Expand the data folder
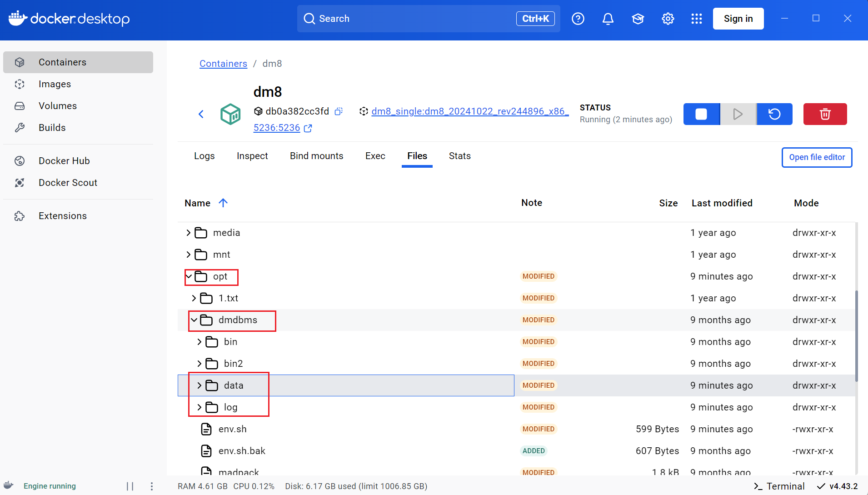The image size is (868, 495). [199, 385]
